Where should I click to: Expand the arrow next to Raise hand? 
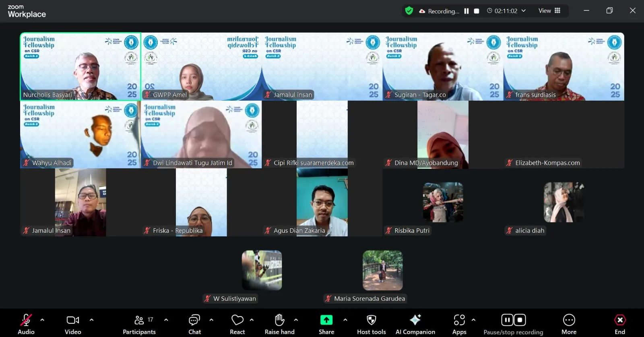click(296, 320)
